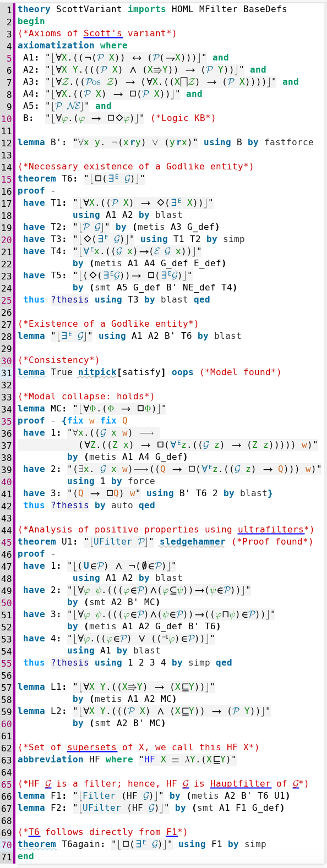This screenshot has width=327, height=868.
Task: Click "by (metis A1 A2 MC)" method
Action: coord(125,699)
